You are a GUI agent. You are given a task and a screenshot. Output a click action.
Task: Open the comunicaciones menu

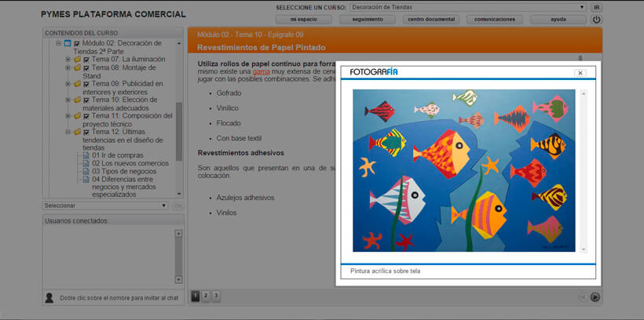tap(495, 20)
